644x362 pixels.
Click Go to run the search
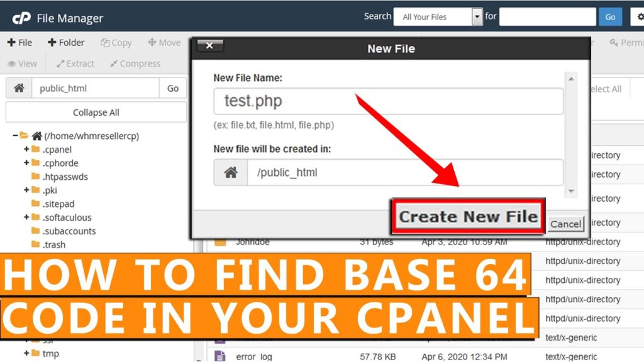tap(610, 16)
